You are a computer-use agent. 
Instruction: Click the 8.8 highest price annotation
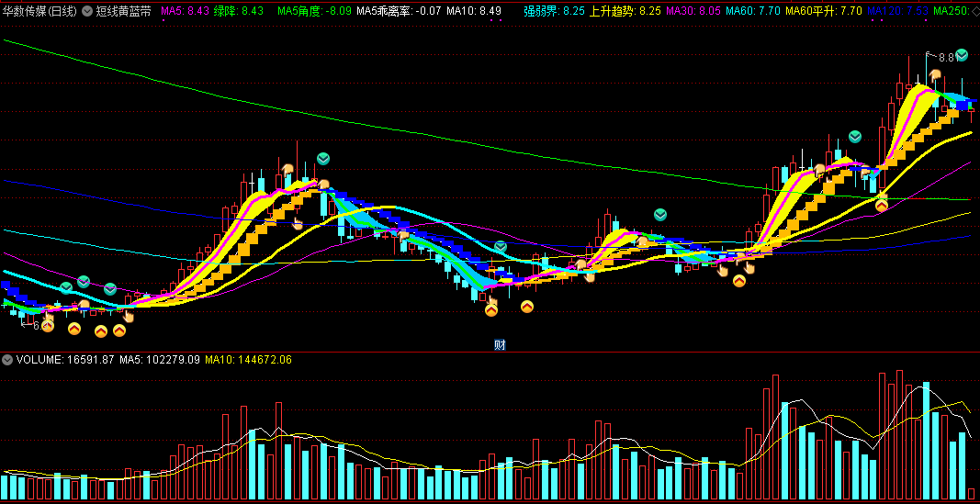947,58
